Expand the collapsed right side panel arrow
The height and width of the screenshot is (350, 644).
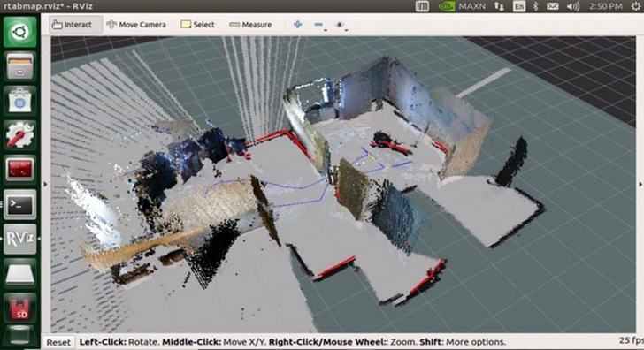click(640, 185)
